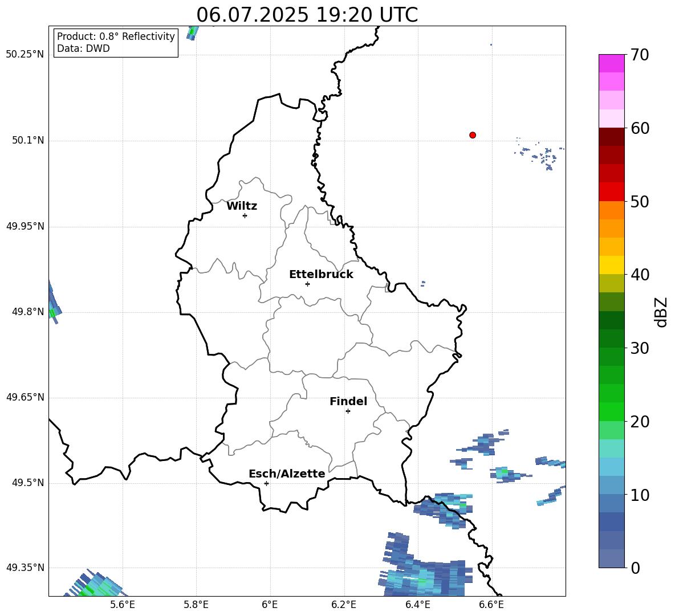Click the latitude label 50.25°N

tap(25, 55)
